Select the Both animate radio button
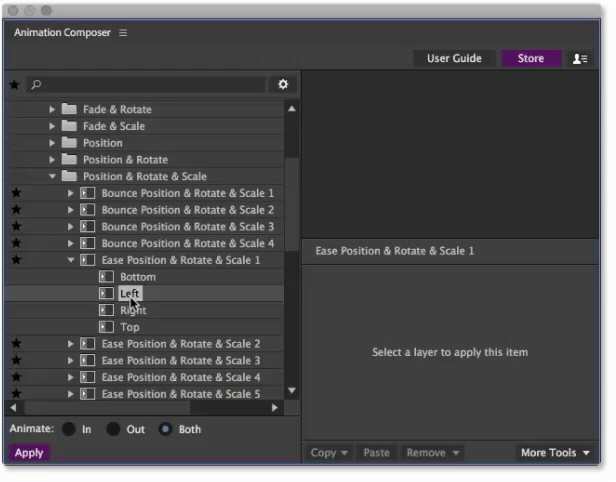This screenshot has width=616, height=482. point(166,429)
